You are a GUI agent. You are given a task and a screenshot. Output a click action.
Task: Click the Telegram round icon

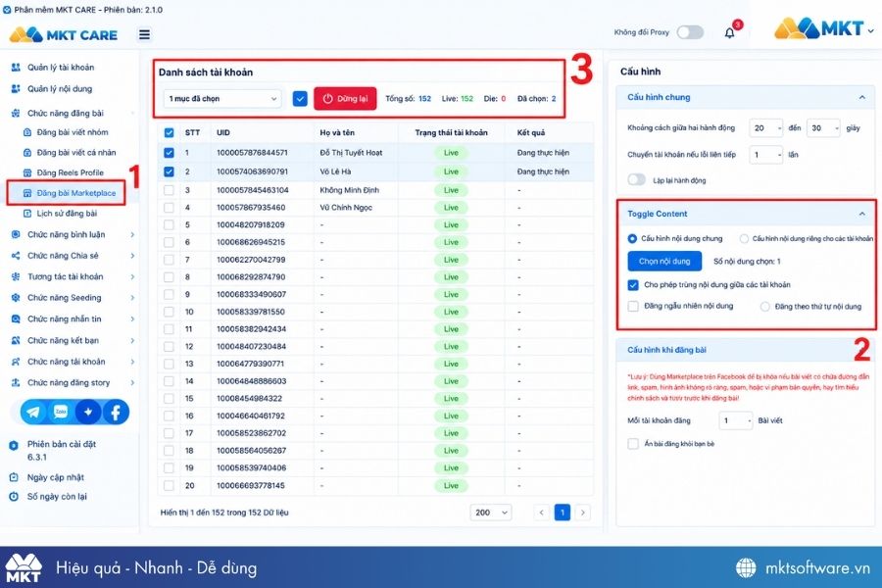pyautogui.click(x=33, y=412)
